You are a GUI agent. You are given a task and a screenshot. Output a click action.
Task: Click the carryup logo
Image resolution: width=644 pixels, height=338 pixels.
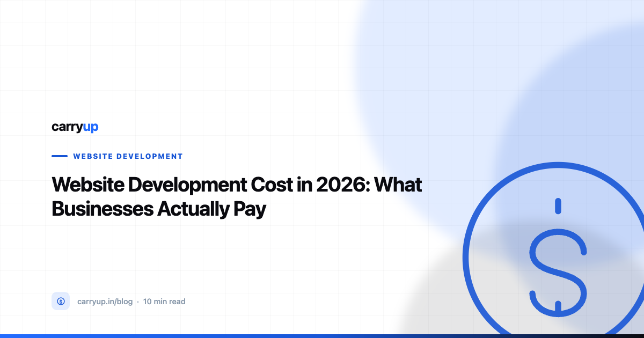click(x=75, y=127)
